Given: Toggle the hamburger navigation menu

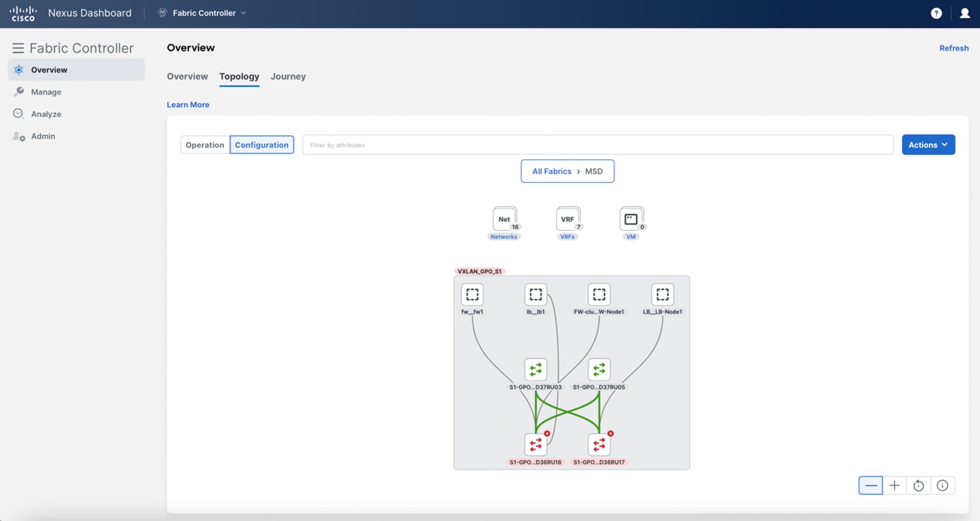Looking at the screenshot, I should point(18,48).
